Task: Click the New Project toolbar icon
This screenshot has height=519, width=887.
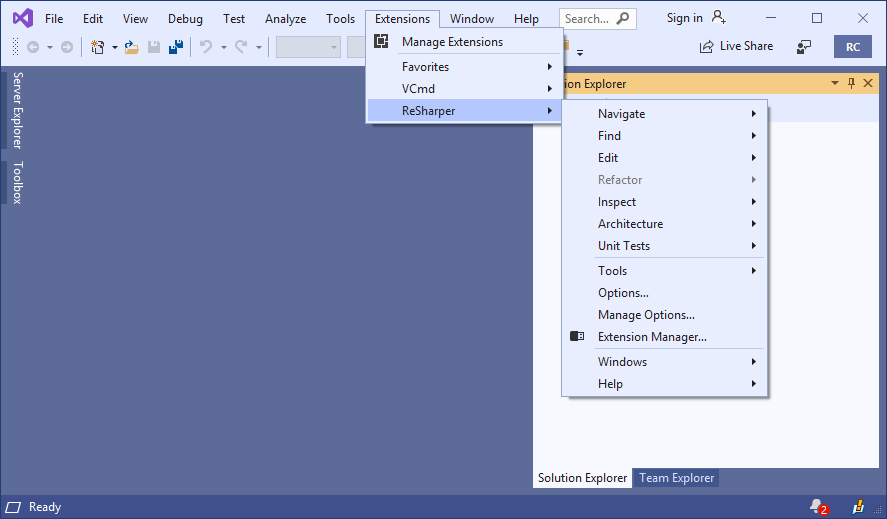Action: 98,47
